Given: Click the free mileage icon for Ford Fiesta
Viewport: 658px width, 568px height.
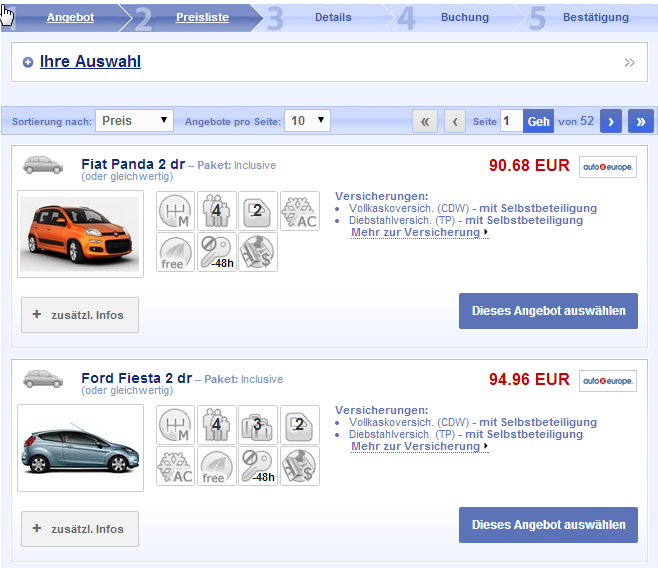Looking at the screenshot, I should (217, 466).
